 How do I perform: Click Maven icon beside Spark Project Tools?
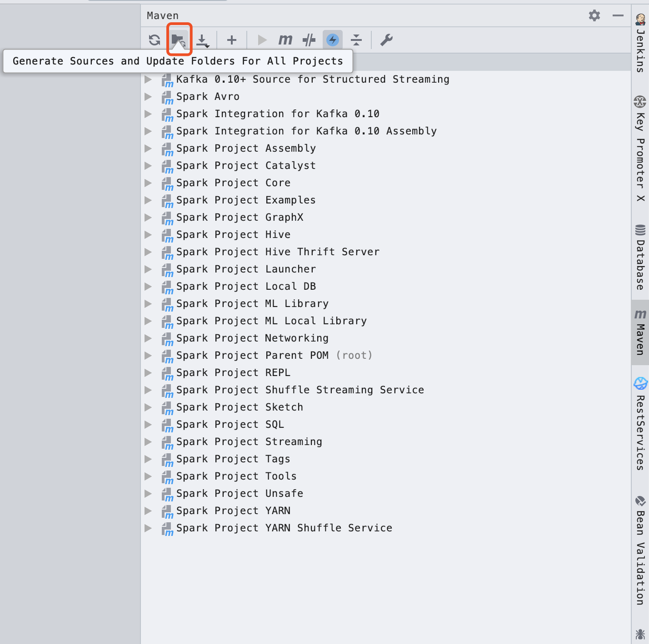pyautogui.click(x=167, y=477)
